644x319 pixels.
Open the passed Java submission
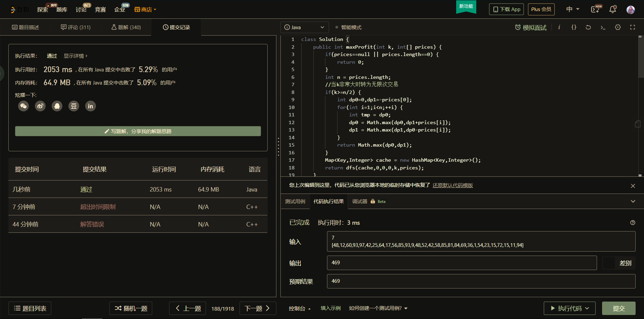[x=86, y=189]
